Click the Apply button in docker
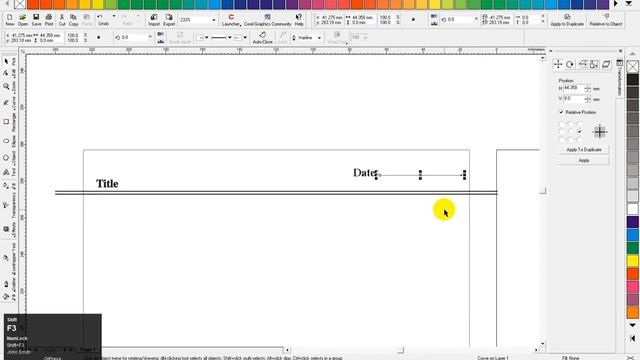640x360 pixels. (x=584, y=160)
